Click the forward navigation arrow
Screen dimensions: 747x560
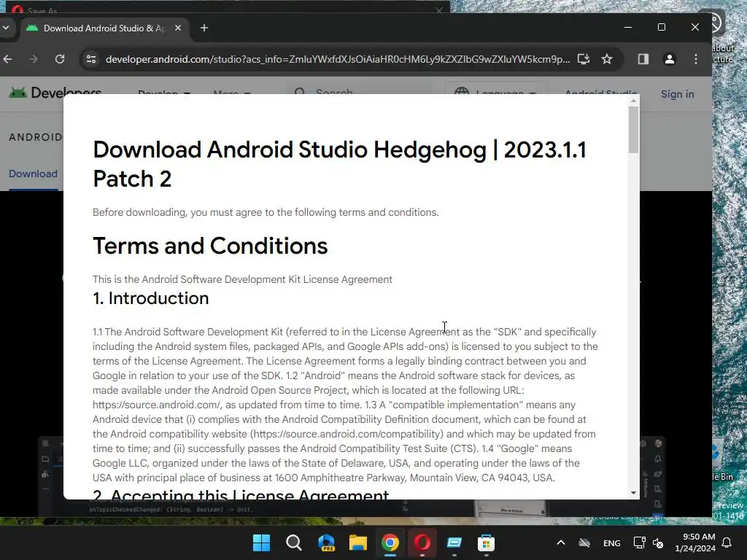(34, 59)
